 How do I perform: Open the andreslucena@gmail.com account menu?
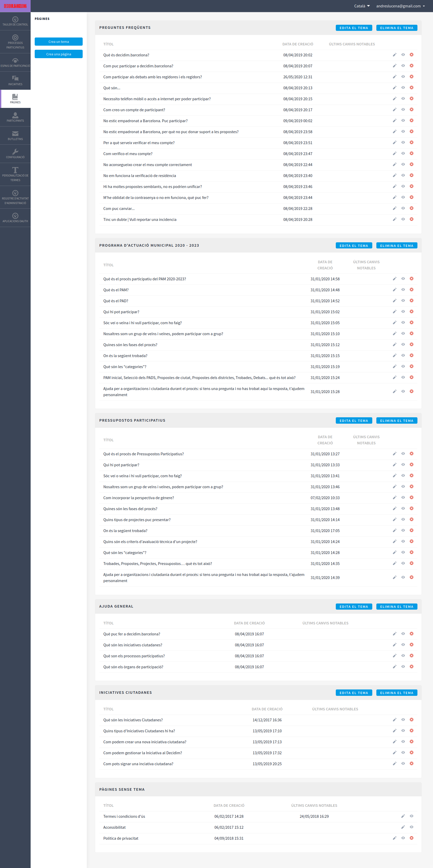pos(400,6)
